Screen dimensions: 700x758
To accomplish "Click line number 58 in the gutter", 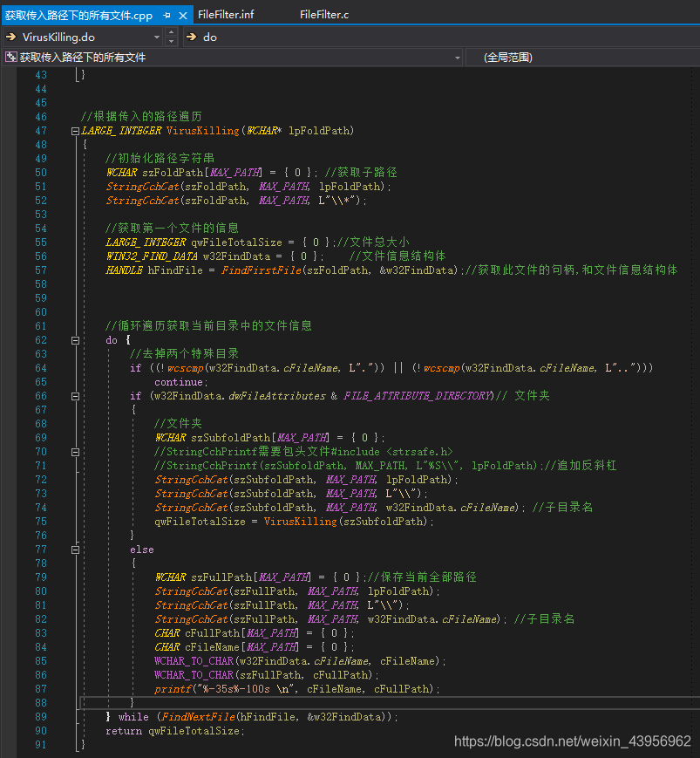I will tap(41, 284).
